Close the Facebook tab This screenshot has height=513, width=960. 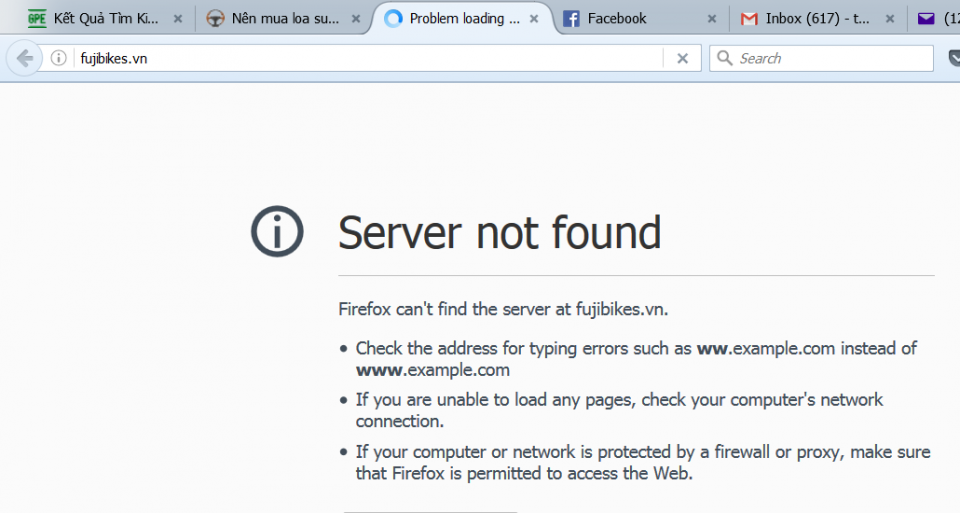(x=712, y=18)
